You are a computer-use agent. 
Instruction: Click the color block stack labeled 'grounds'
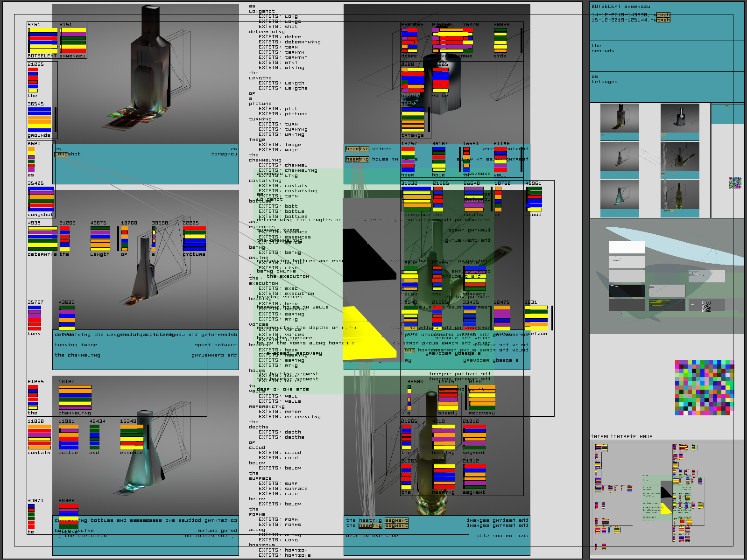(x=39, y=119)
